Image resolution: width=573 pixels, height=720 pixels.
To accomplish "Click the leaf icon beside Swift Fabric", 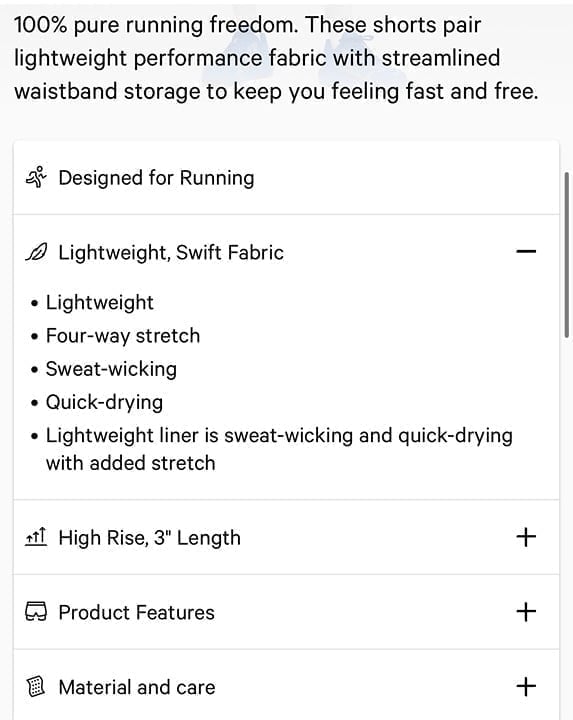I will pos(36,252).
